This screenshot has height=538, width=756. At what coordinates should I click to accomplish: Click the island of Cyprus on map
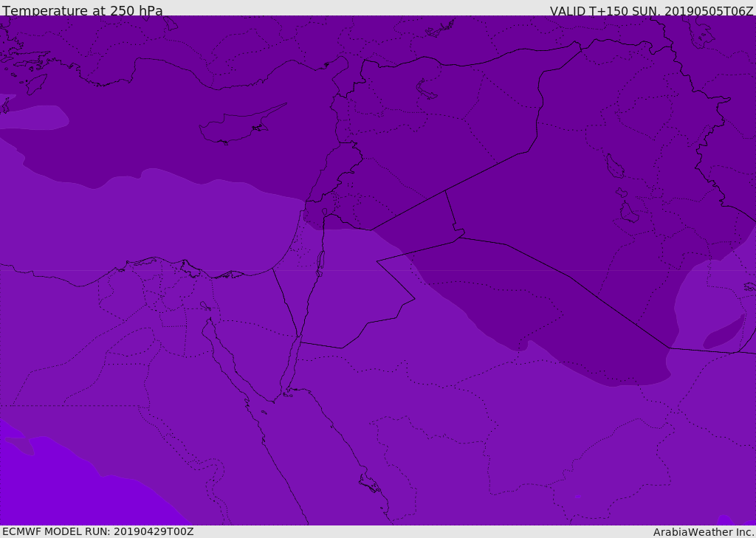[x=242, y=125]
